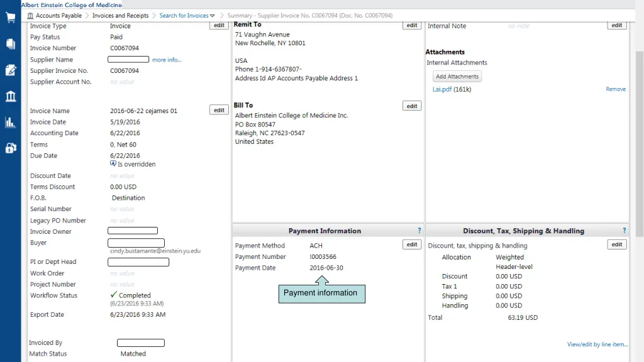Click edit button next to Invoice Type
Image resolution: width=644 pixels, height=362 pixels.
click(219, 25)
